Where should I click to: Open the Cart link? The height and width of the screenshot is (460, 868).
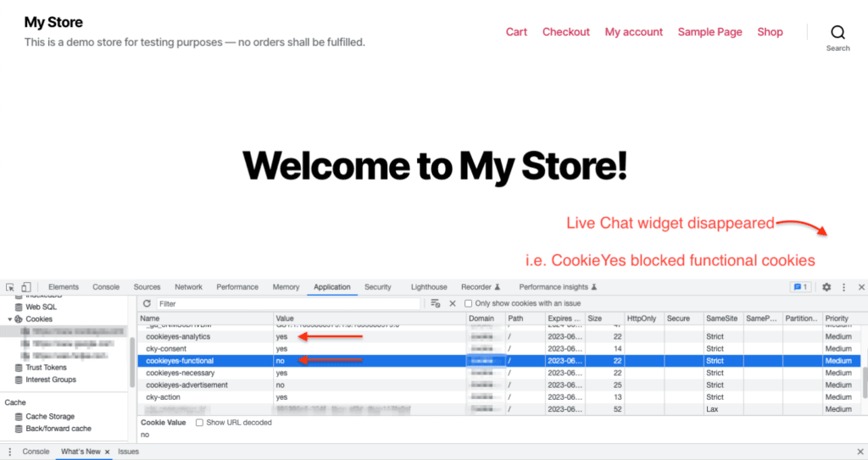516,32
